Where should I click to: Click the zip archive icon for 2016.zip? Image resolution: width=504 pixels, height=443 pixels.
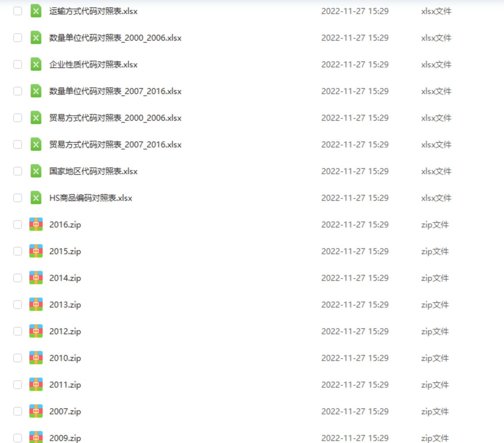coord(36,225)
